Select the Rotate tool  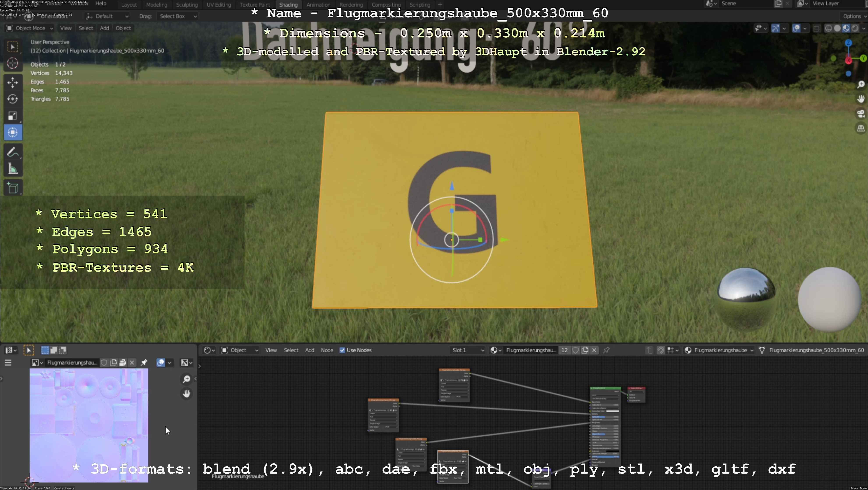pyautogui.click(x=13, y=99)
